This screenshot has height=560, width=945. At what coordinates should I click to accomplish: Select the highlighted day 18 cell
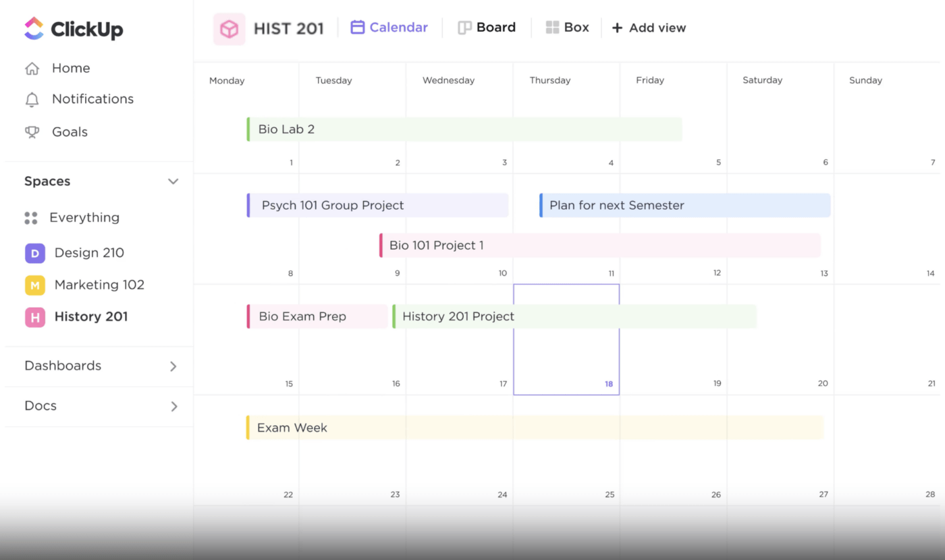(566, 339)
